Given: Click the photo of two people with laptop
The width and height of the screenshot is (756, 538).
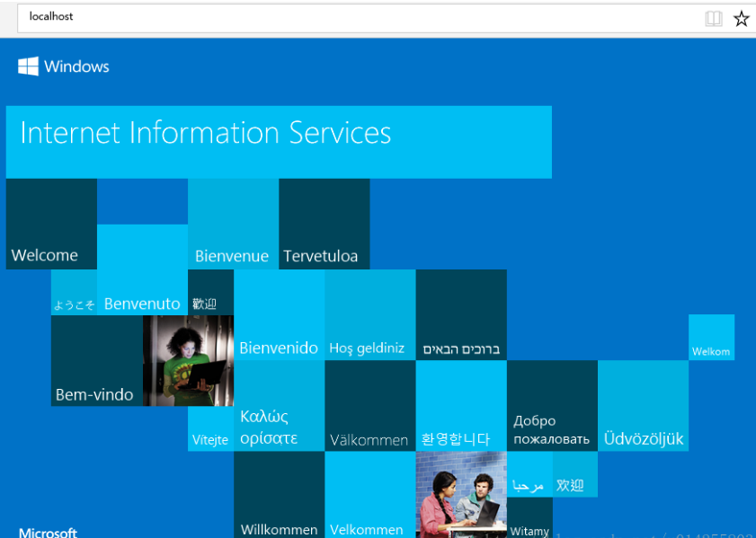Looking at the screenshot, I should (461, 495).
